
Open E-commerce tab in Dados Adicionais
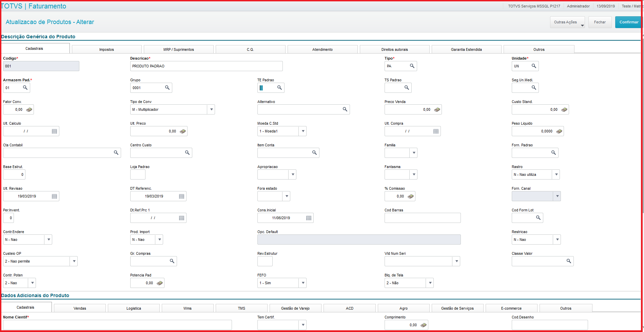point(511,308)
